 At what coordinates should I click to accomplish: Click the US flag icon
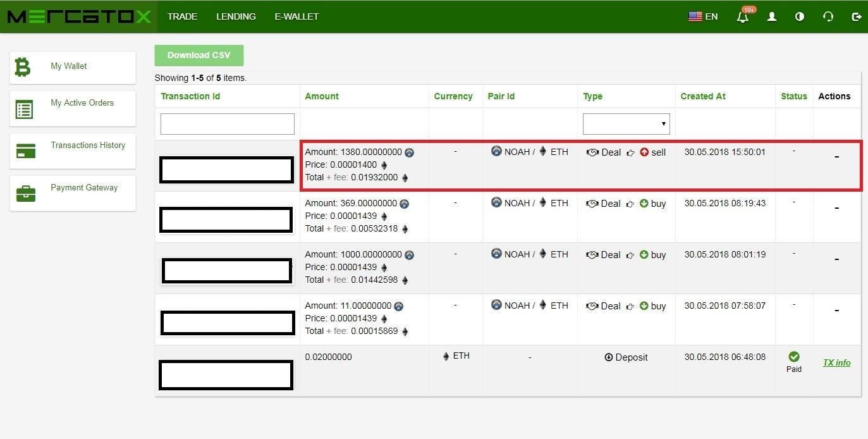pos(695,16)
